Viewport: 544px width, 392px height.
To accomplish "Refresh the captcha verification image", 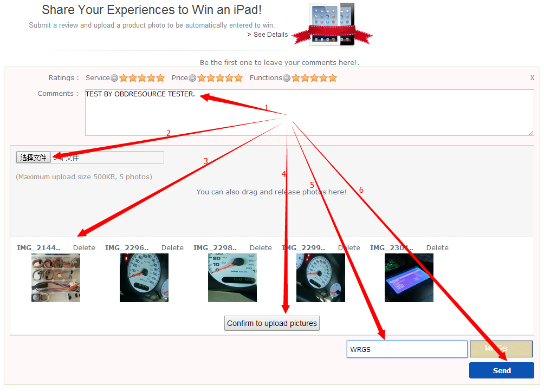I will (x=501, y=349).
